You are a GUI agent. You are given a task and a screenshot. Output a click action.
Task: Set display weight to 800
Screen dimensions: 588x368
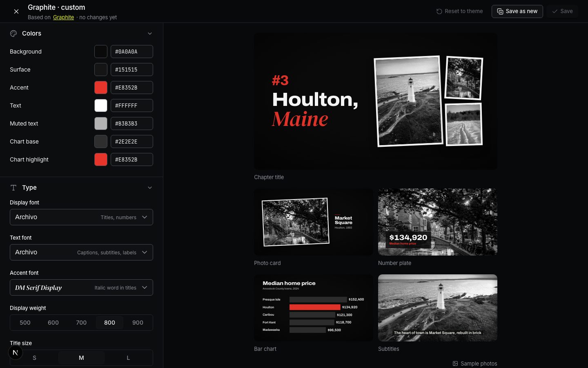coord(109,323)
